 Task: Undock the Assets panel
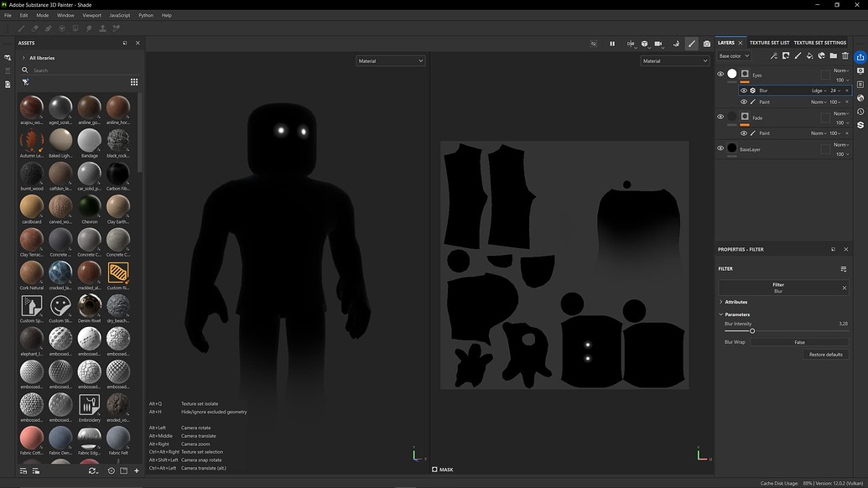pos(125,43)
